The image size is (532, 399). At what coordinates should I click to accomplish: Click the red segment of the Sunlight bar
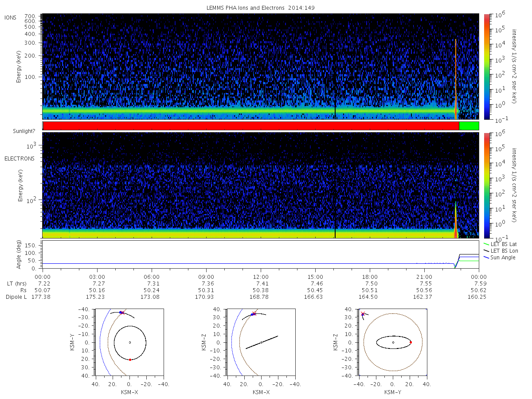(251, 126)
